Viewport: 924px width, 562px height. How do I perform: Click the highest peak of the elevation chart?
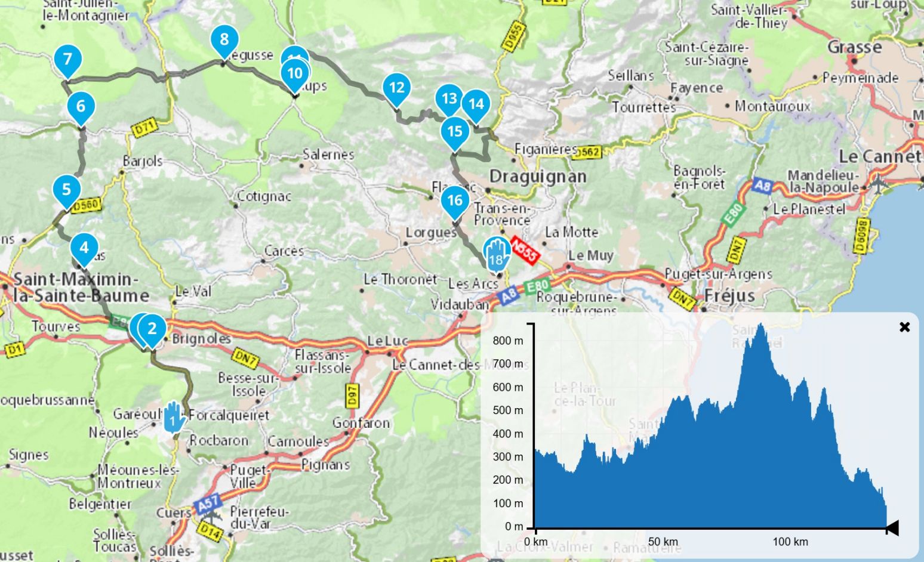point(760,326)
